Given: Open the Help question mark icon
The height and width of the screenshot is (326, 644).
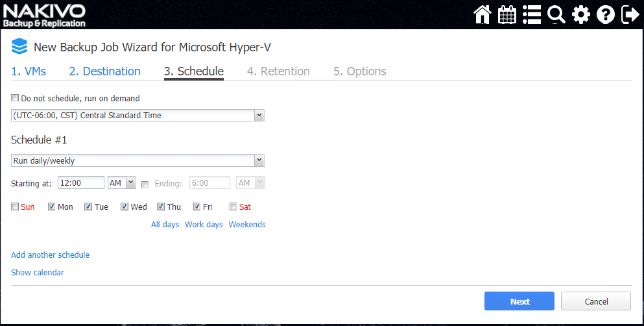Looking at the screenshot, I should pyautogui.click(x=606, y=14).
